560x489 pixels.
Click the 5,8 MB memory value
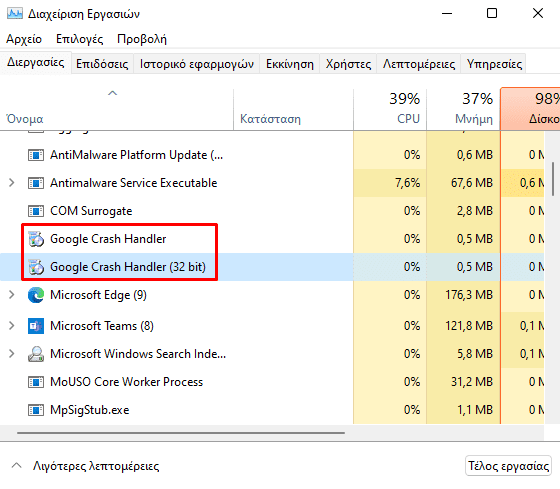pos(475,354)
